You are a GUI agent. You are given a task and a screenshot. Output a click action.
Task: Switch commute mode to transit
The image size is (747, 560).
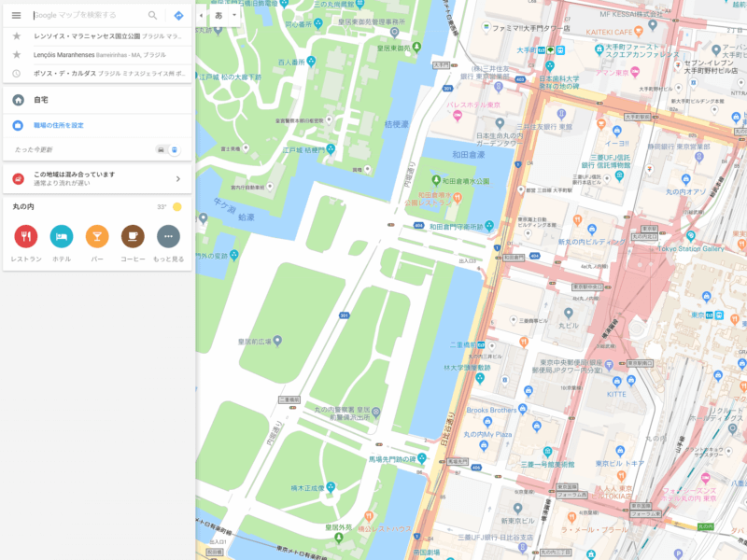tap(174, 149)
